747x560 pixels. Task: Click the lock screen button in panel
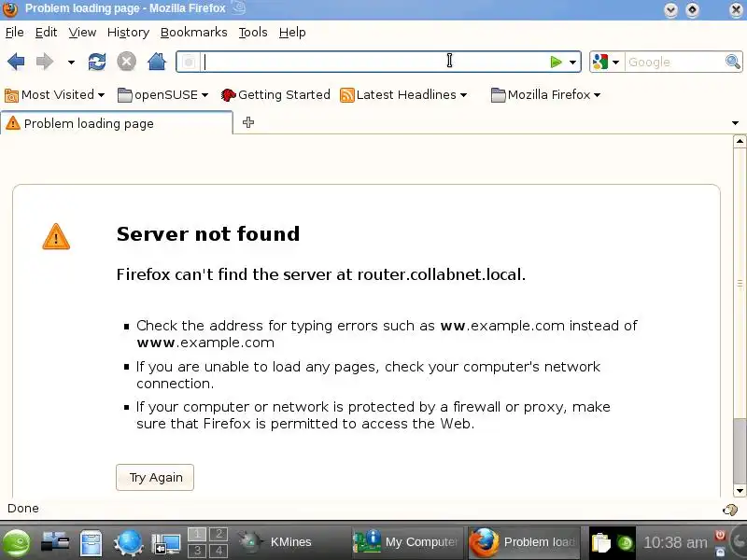coord(720,552)
